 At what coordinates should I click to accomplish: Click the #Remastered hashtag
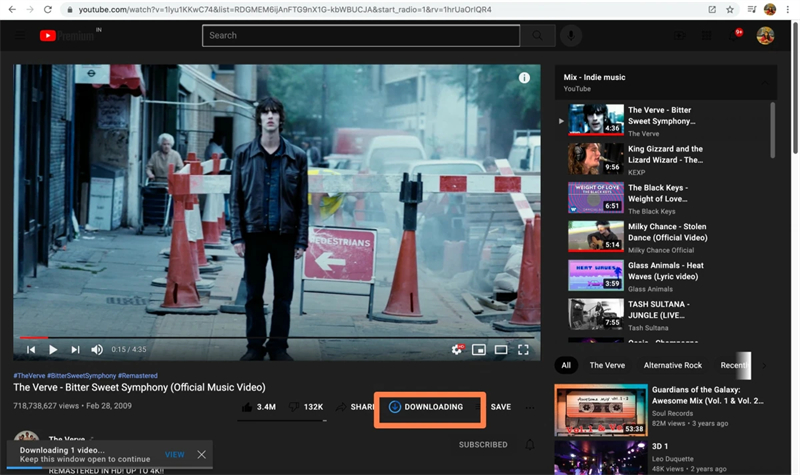pos(138,376)
